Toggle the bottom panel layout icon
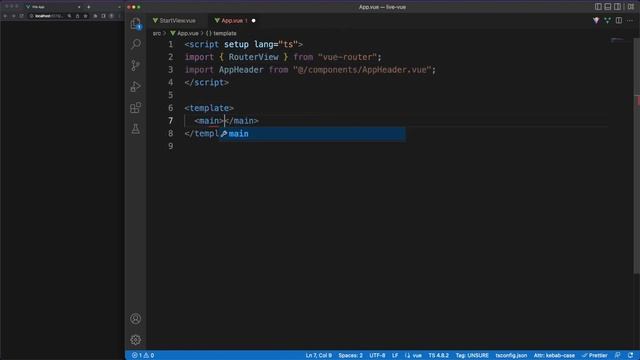Image resolution: width=640 pixels, height=360 pixels. coord(608,7)
